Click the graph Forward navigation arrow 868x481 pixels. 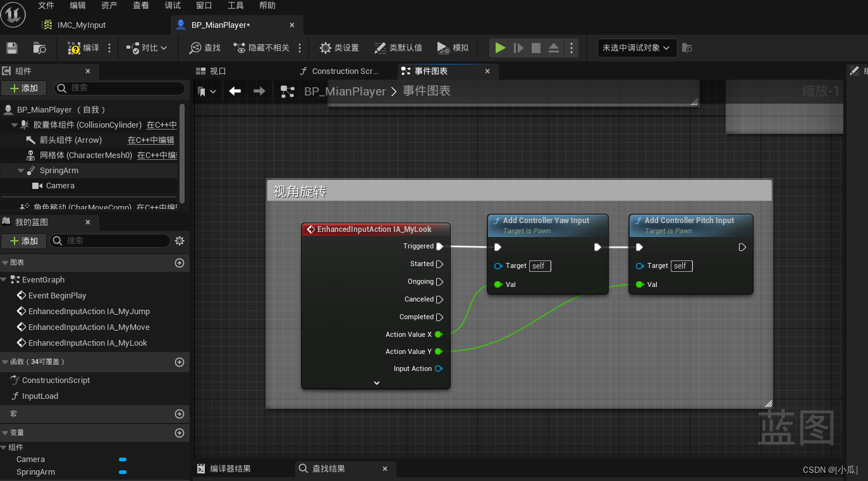click(x=259, y=92)
